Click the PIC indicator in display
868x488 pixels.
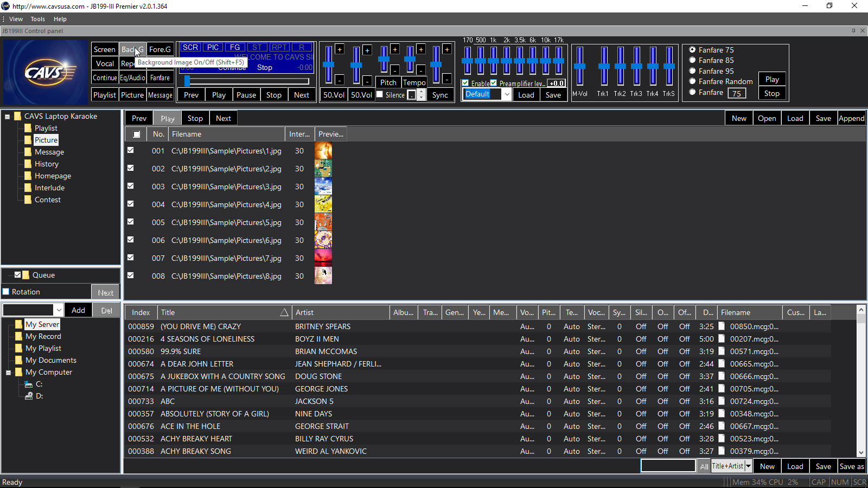tap(213, 48)
